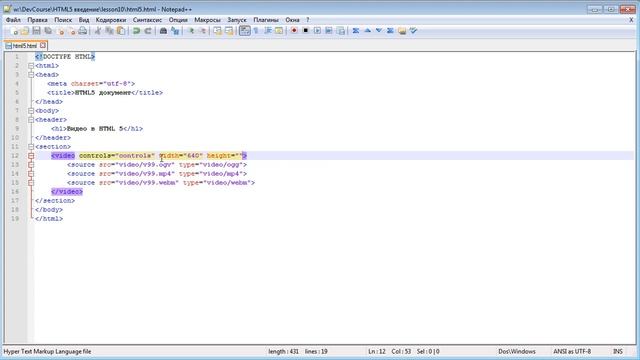Click the Save All toolbar icon
This screenshot has width=640, height=360.
click(48, 31)
